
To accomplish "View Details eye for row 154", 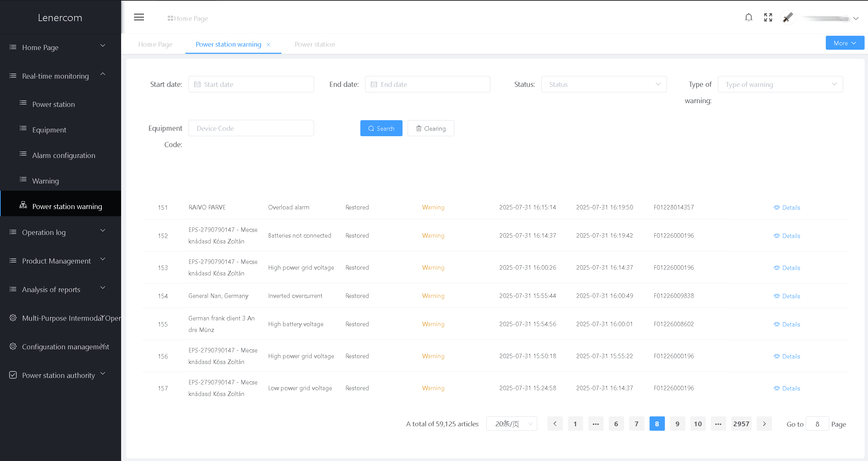I will tap(776, 296).
